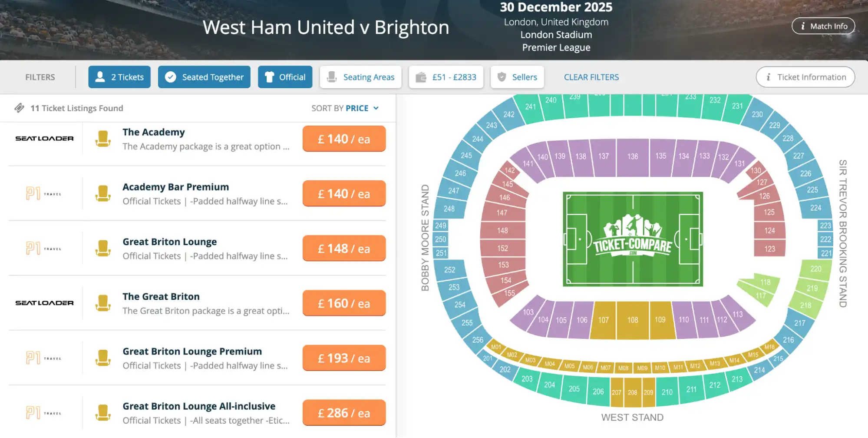Toggle the 2 Tickets filter

119,77
